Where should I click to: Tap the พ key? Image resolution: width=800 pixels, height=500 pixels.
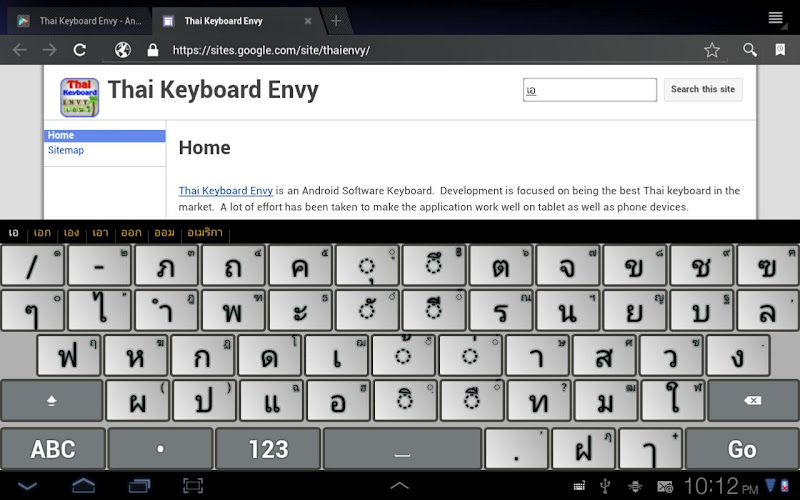click(233, 310)
